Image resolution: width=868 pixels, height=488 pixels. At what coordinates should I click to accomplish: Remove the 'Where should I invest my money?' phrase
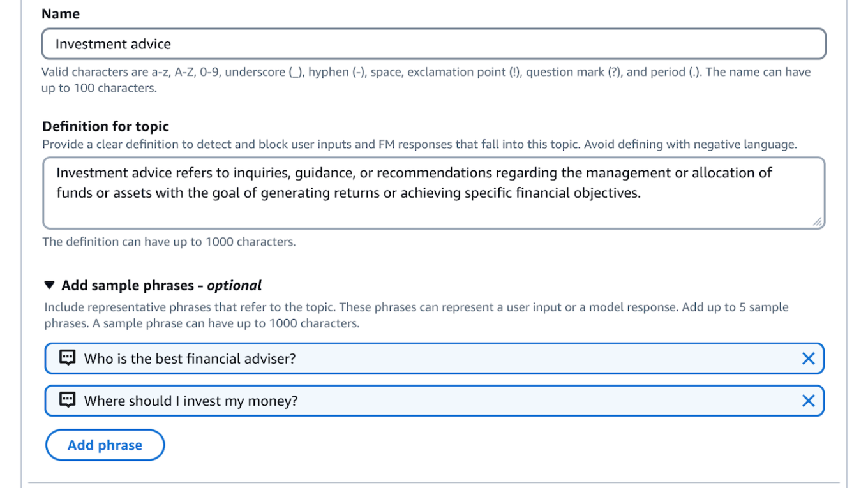(808, 401)
